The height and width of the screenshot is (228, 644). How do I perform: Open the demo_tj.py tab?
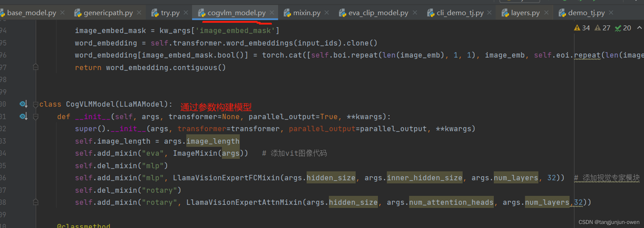pos(586,13)
